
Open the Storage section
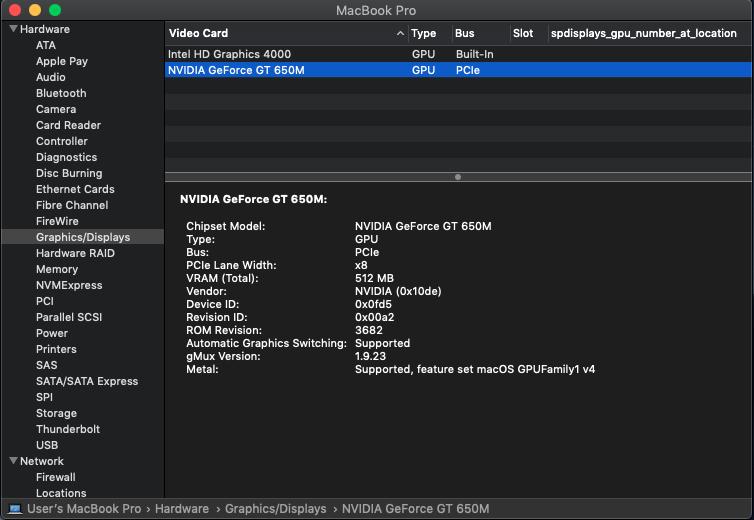(x=56, y=413)
